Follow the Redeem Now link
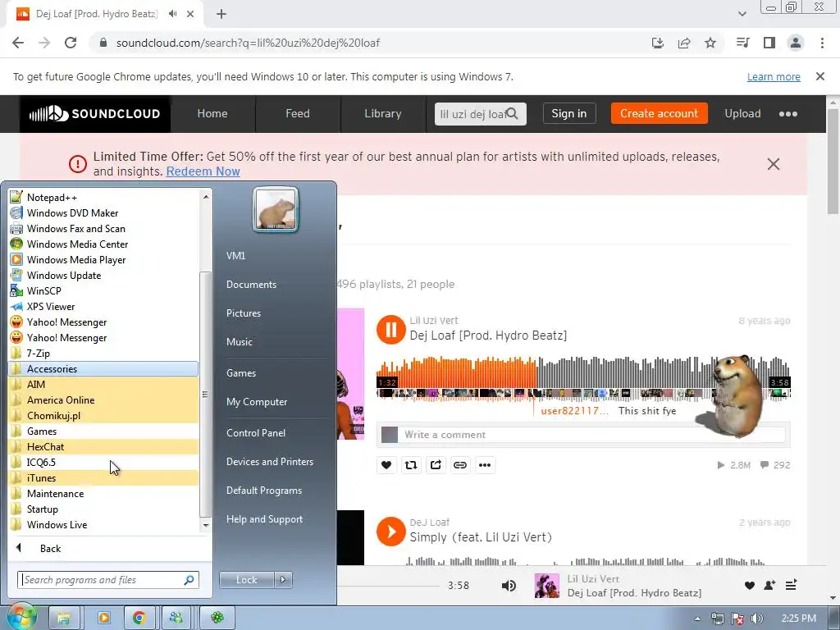The width and height of the screenshot is (840, 630). (x=203, y=171)
